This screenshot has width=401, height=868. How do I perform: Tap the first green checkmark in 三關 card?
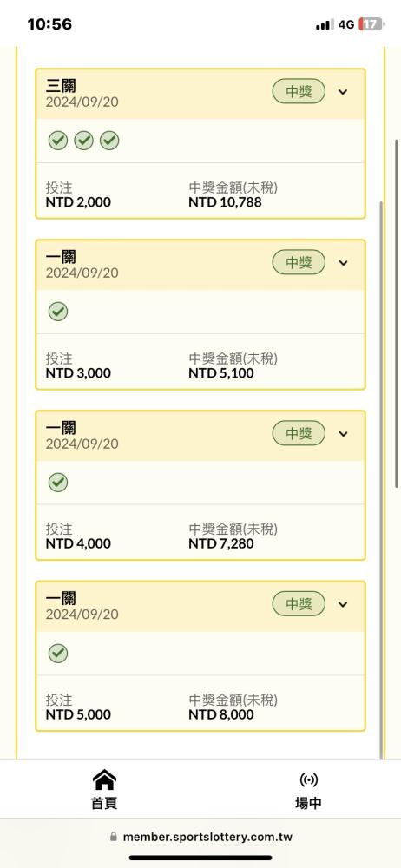pos(57,141)
